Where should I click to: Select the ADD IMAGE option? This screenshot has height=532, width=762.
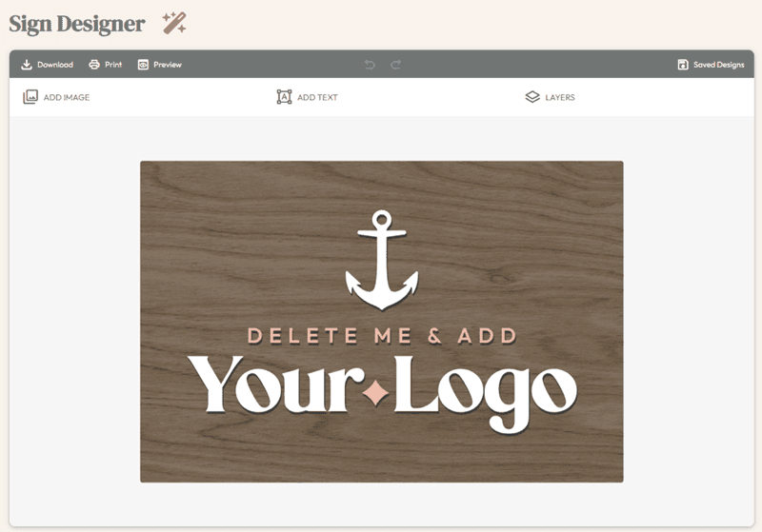(x=67, y=98)
